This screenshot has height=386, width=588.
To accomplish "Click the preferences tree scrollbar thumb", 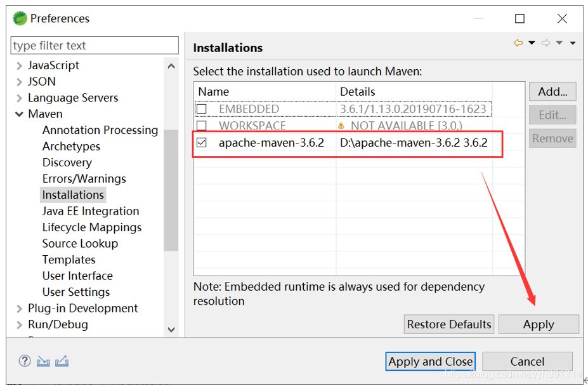I will point(171,190).
